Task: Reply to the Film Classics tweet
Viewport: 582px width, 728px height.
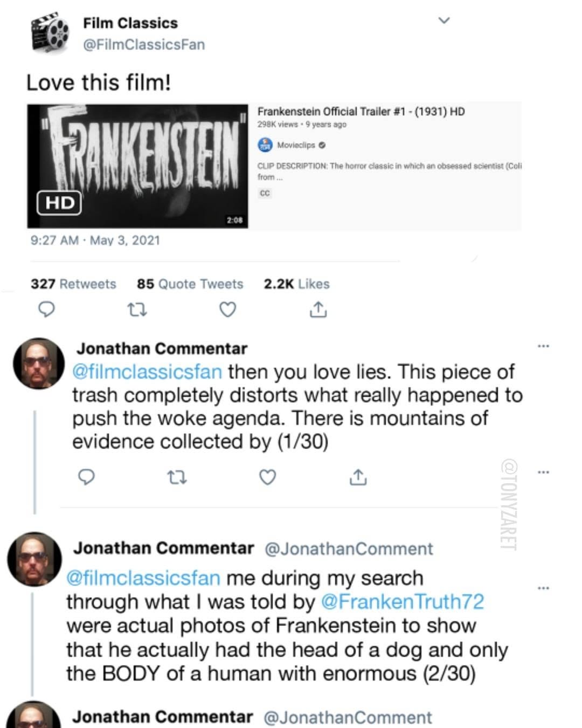Action: coord(47,310)
